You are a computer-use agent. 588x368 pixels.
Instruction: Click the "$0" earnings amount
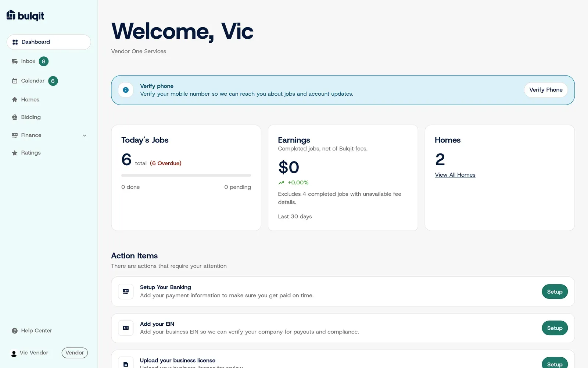288,167
